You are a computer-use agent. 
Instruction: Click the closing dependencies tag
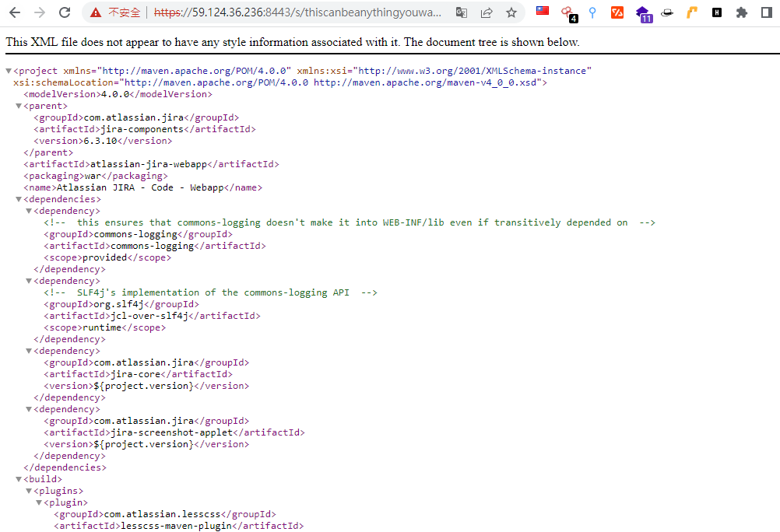(65, 468)
